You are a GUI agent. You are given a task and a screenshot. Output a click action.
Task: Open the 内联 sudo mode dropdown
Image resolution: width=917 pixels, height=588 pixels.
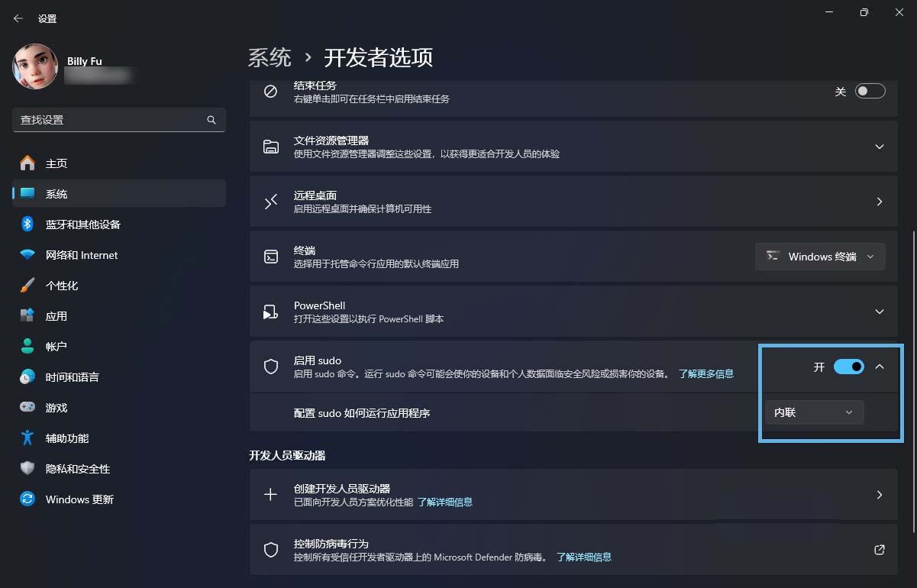(x=814, y=412)
